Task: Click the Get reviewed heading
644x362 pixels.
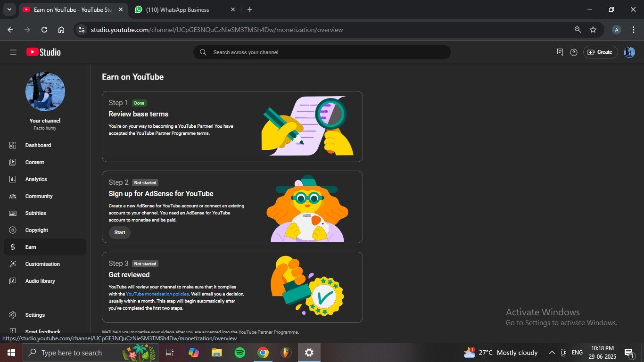Action: pos(129,275)
